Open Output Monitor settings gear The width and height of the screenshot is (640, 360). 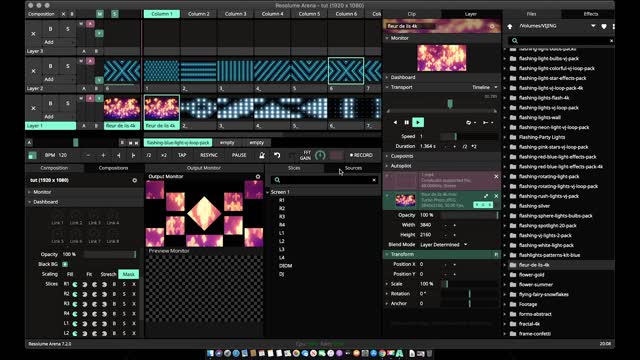tap(258, 177)
